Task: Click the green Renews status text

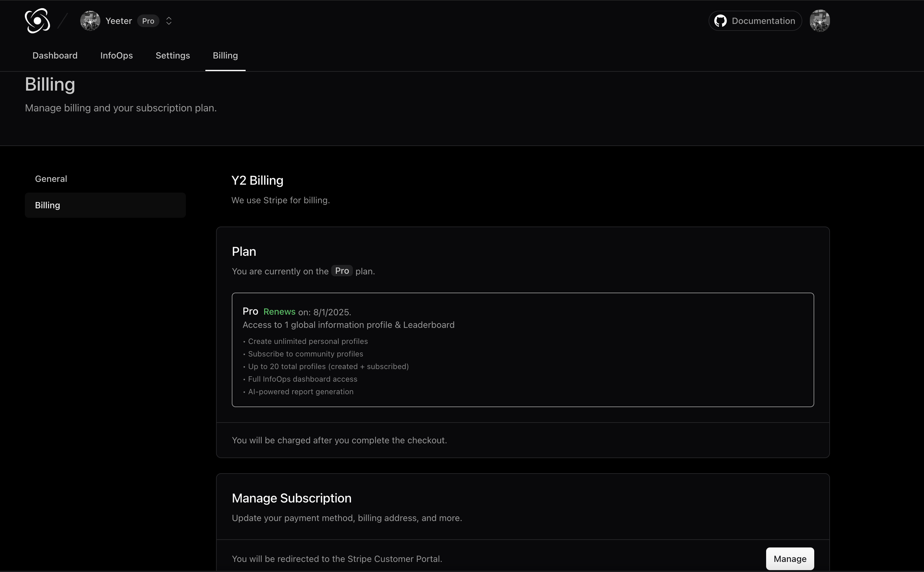Action: tap(279, 312)
